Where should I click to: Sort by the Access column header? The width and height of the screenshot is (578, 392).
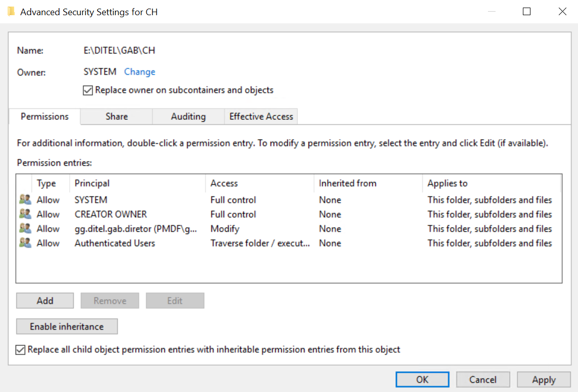pyautogui.click(x=224, y=183)
